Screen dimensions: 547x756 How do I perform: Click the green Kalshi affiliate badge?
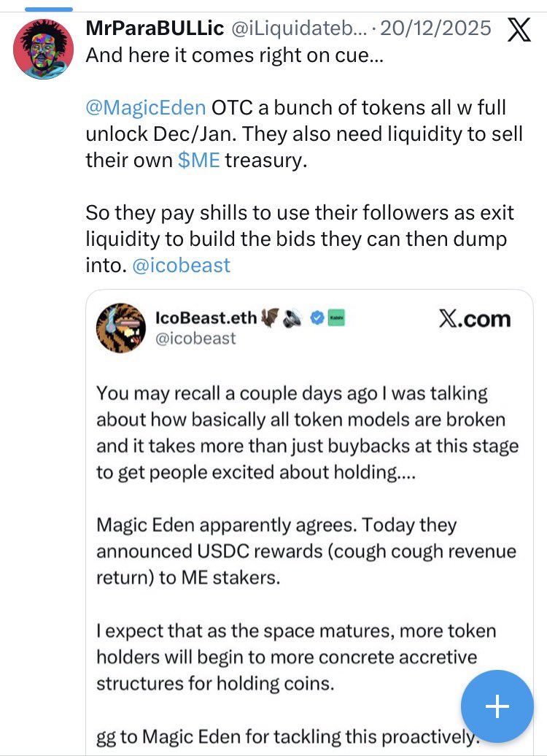pos(336,318)
